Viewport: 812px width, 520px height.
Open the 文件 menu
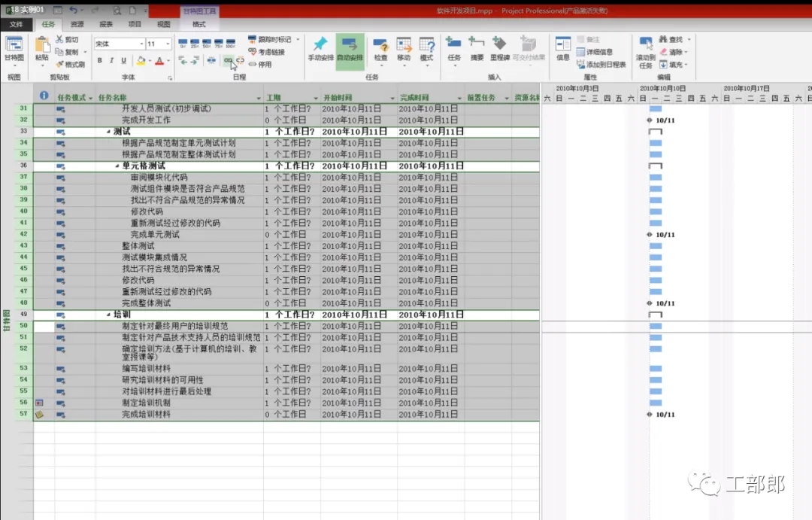click(x=16, y=24)
